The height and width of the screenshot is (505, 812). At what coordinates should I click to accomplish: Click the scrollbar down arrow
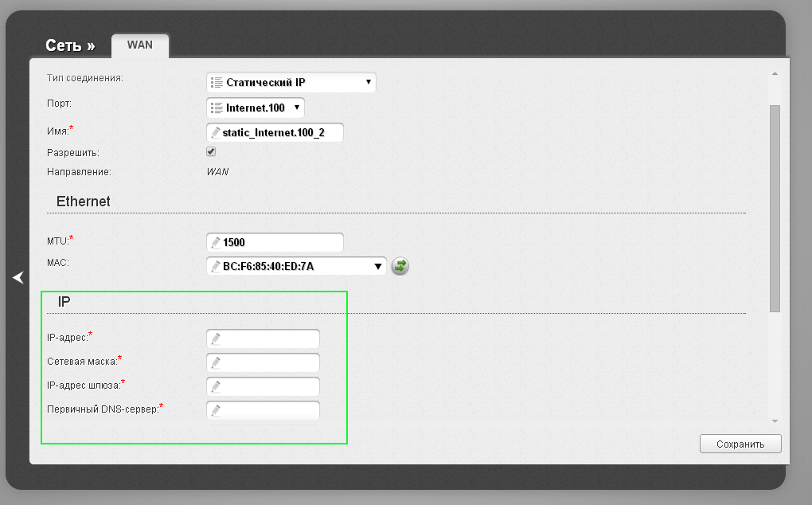pos(775,420)
